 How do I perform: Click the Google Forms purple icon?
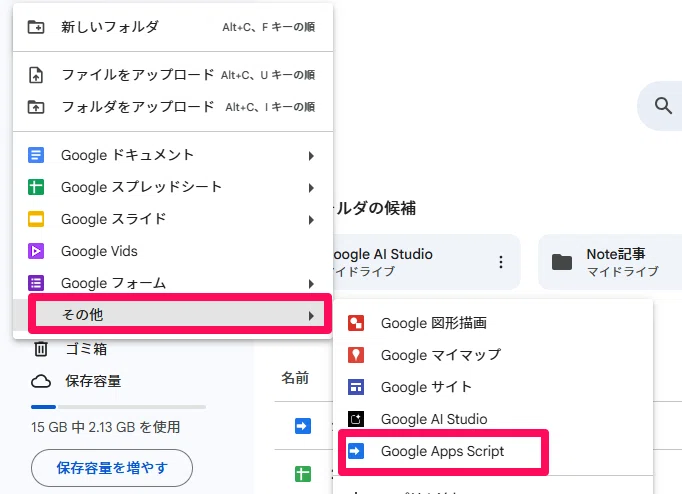tap(36, 283)
